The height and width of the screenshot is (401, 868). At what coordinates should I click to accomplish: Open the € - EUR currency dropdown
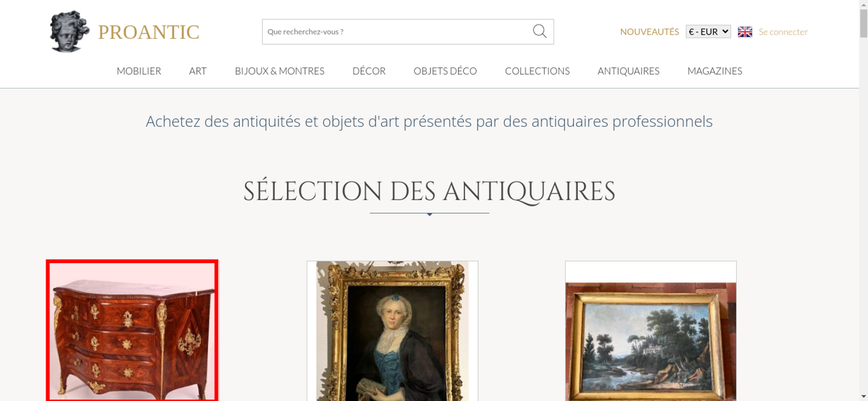click(x=708, y=32)
